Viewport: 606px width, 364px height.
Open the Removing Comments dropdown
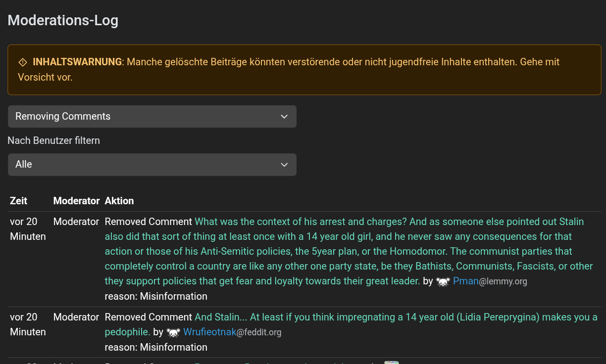pos(152,117)
